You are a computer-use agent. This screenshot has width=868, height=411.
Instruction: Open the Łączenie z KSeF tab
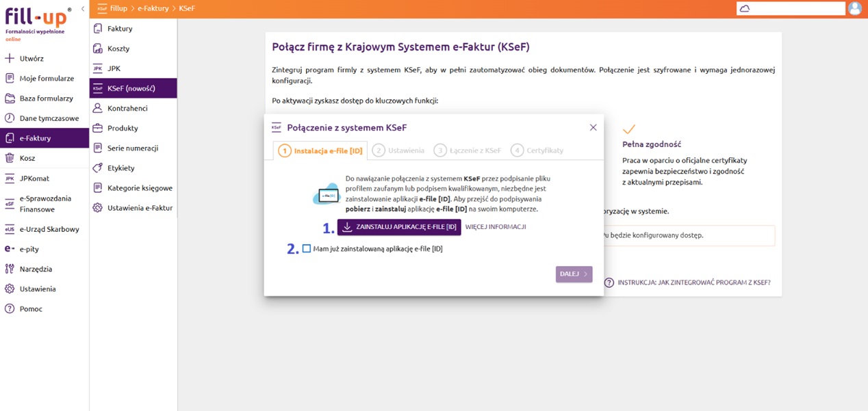point(468,150)
